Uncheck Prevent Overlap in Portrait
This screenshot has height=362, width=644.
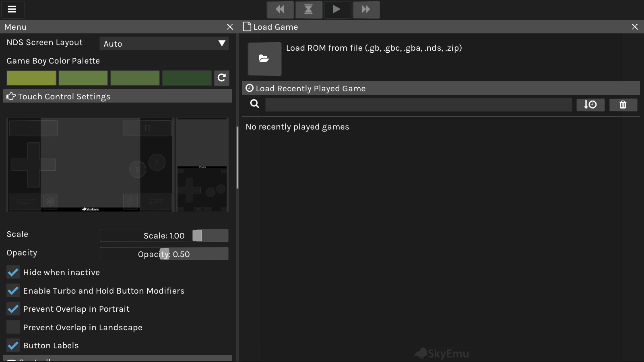click(13, 309)
